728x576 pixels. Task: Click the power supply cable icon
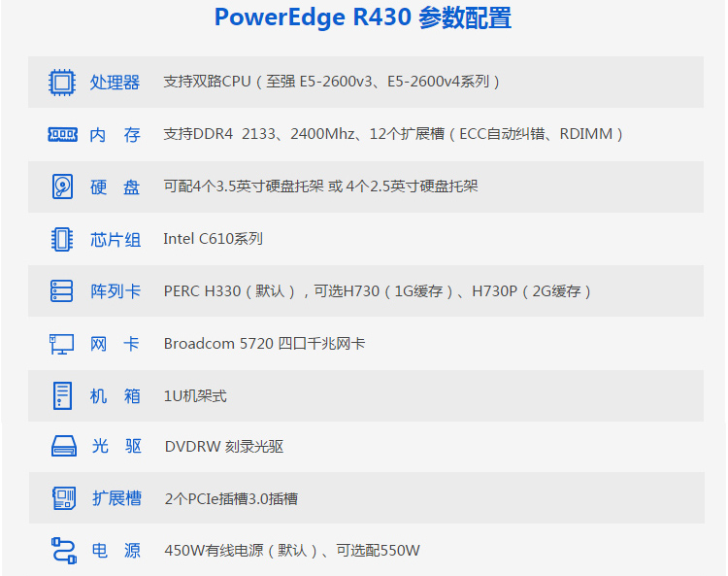62,551
